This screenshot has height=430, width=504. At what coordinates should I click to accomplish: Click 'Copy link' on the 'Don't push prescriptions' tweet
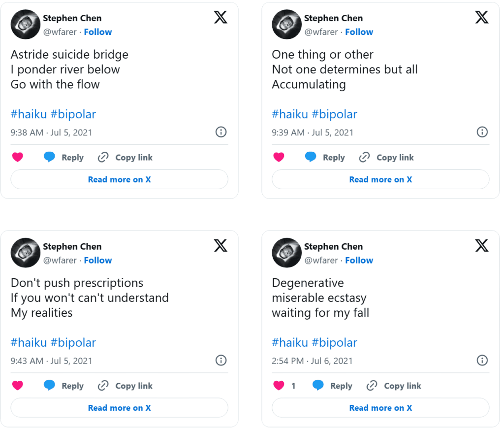pyautogui.click(x=133, y=386)
